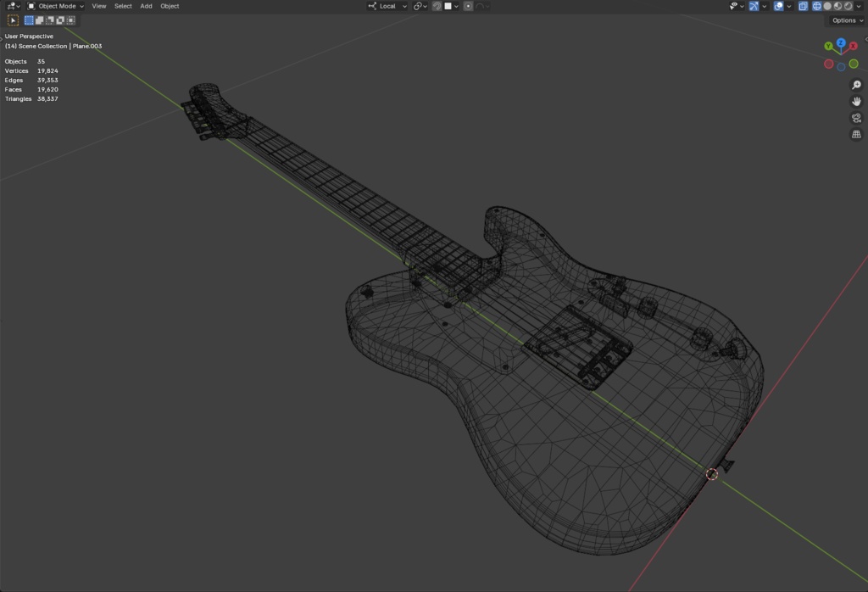Click the Z axis on navigation gizmo
The width and height of the screenshot is (868, 592).
(841, 42)
